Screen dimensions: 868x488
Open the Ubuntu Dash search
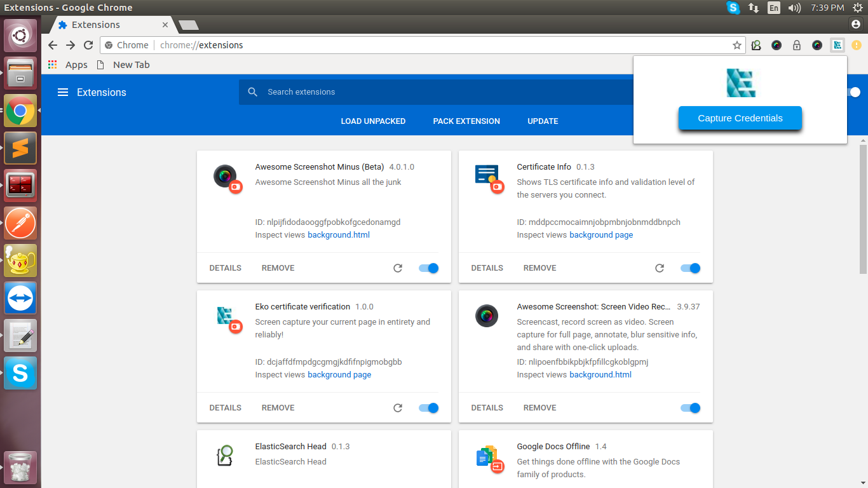point(20,36)
